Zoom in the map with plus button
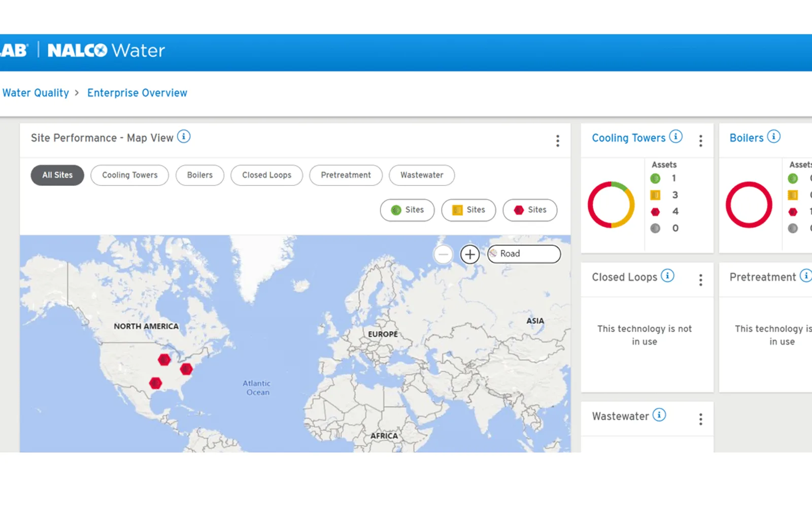The height and width of the screenshot is (508, 812). (470, 254)
